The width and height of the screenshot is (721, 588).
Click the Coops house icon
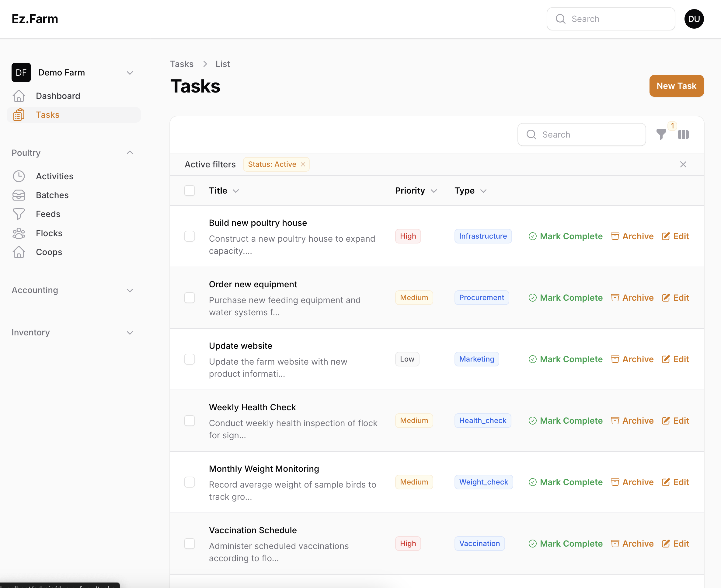pyautogui.click(x=19, y=252)
